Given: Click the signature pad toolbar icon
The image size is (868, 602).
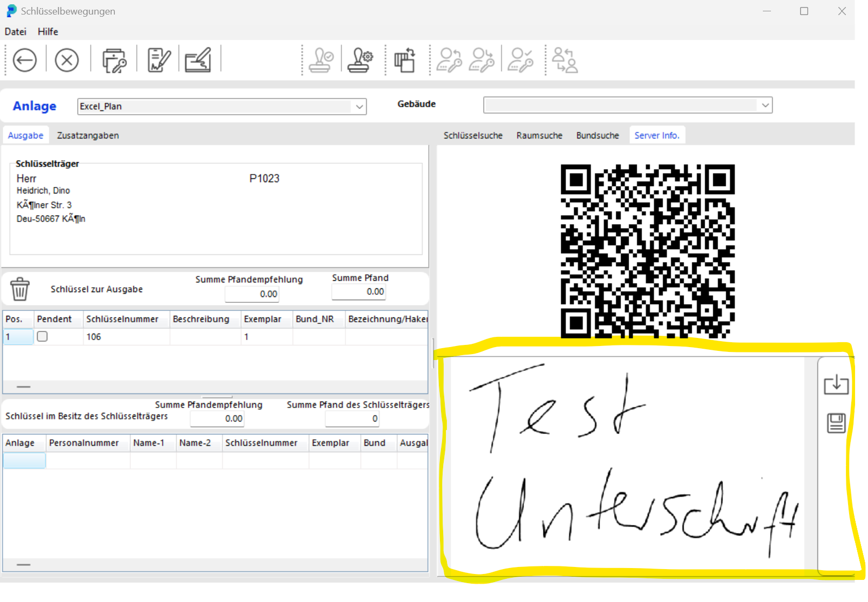Looking at the screenshot, I should 198,60.
